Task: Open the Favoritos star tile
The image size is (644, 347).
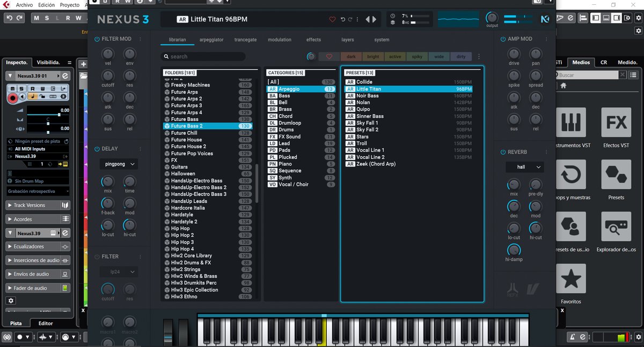Action: tap(570, 278)
